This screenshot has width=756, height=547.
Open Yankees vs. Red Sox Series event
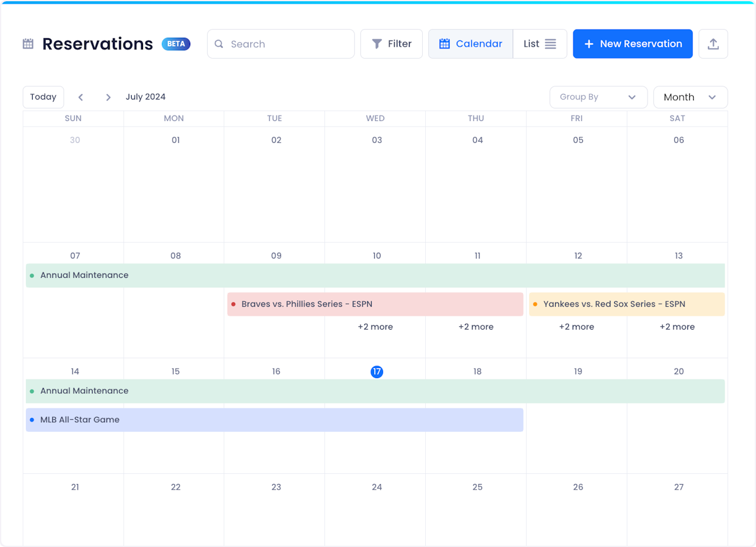click(x=627, y=304)
